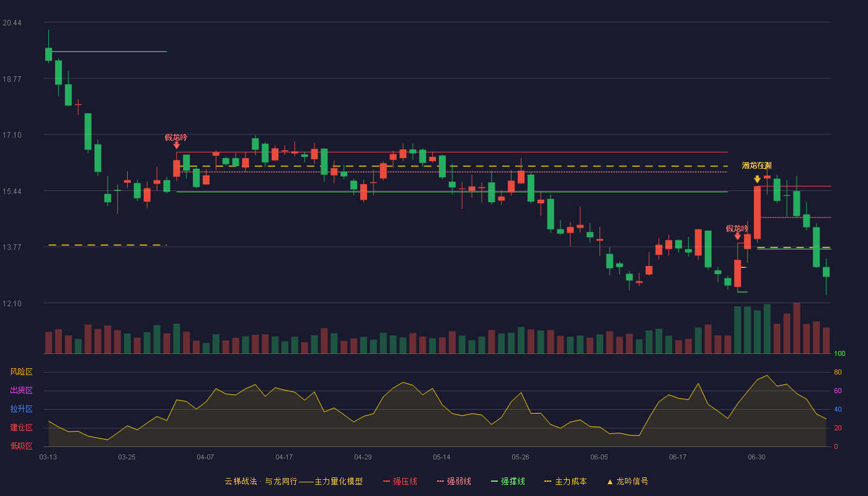The width and height of the screenshot is (868, 496).
Task: Click the 03-13 date label
Action: (48, 457)
